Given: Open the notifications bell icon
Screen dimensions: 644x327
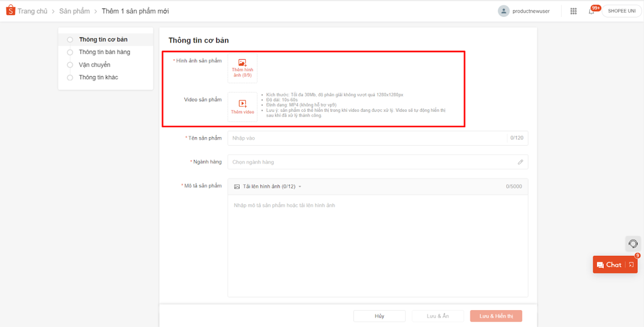Looking at the screenshot, I should (591, 11).
